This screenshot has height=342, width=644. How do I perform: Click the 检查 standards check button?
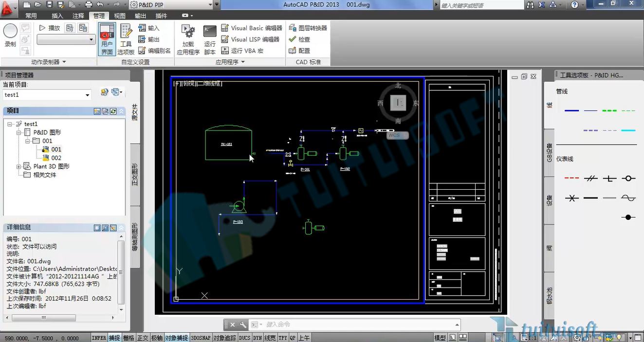coord(299,39)
